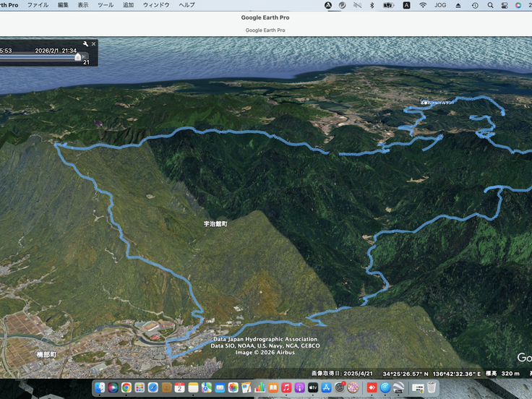Open the 追加 menu
The height and width of the screenshot is (399, 532).
click(x=128, y=5)
